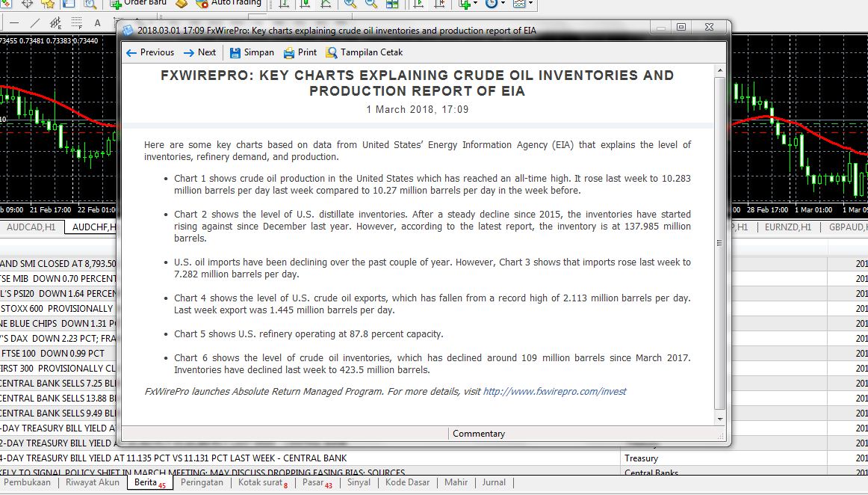
Task: Select the equidistant channel tool
Action: pyautogui.click(x=55, y=22)
